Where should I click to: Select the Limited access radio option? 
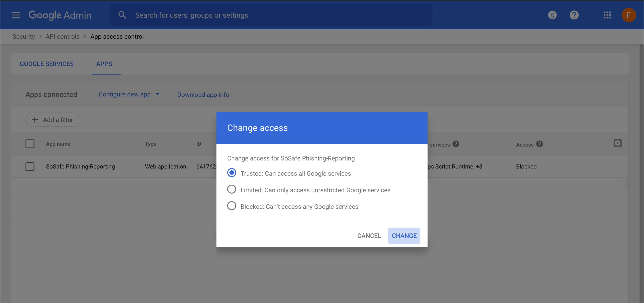tap(231, 189)
